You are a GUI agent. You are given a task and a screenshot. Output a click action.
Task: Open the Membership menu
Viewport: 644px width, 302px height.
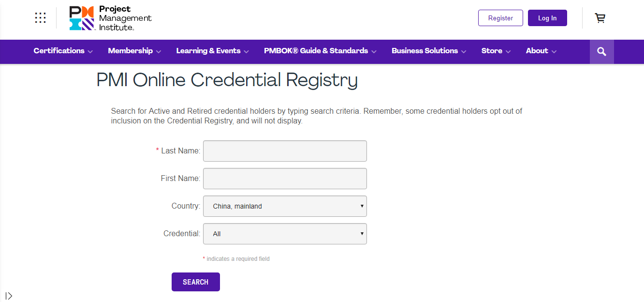134,51
